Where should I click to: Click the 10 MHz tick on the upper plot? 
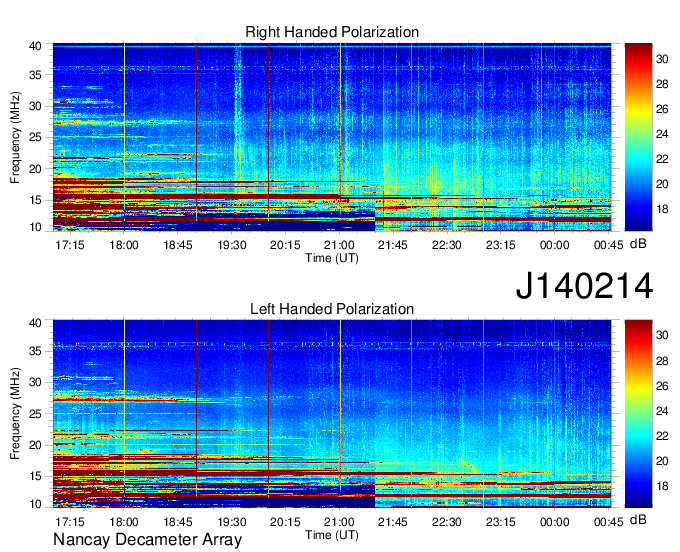[35, 227]
